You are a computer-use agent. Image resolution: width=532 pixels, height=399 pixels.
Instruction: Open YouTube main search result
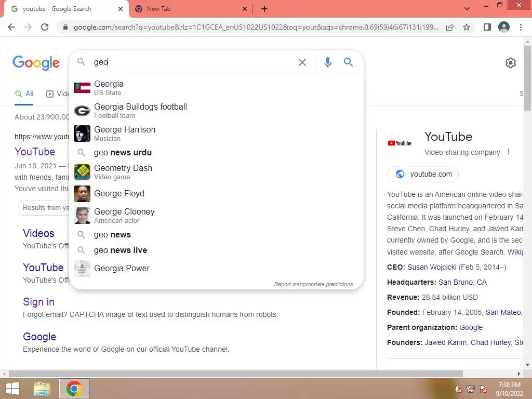coord(35,152)
